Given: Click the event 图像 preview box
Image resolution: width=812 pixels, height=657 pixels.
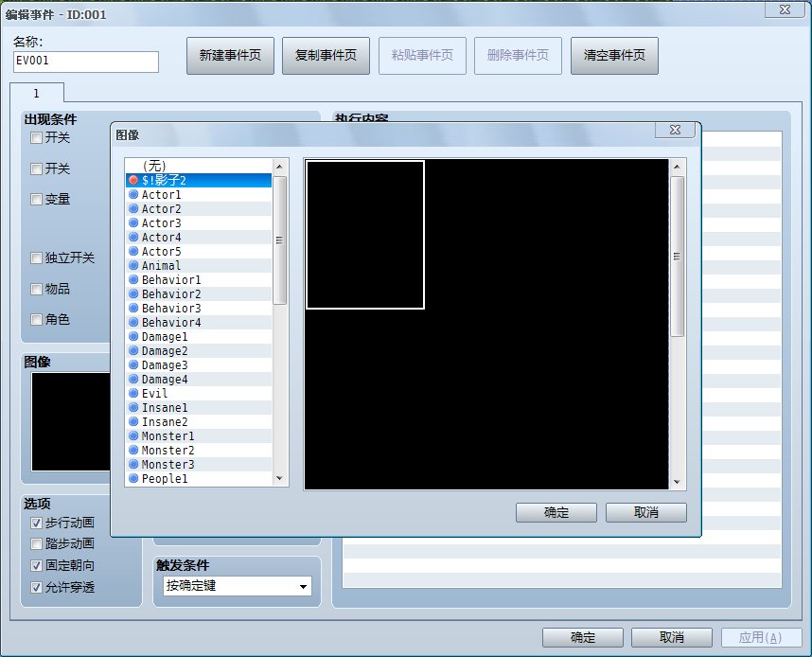Looking at the screenshot, I should [x=71, y=422].
